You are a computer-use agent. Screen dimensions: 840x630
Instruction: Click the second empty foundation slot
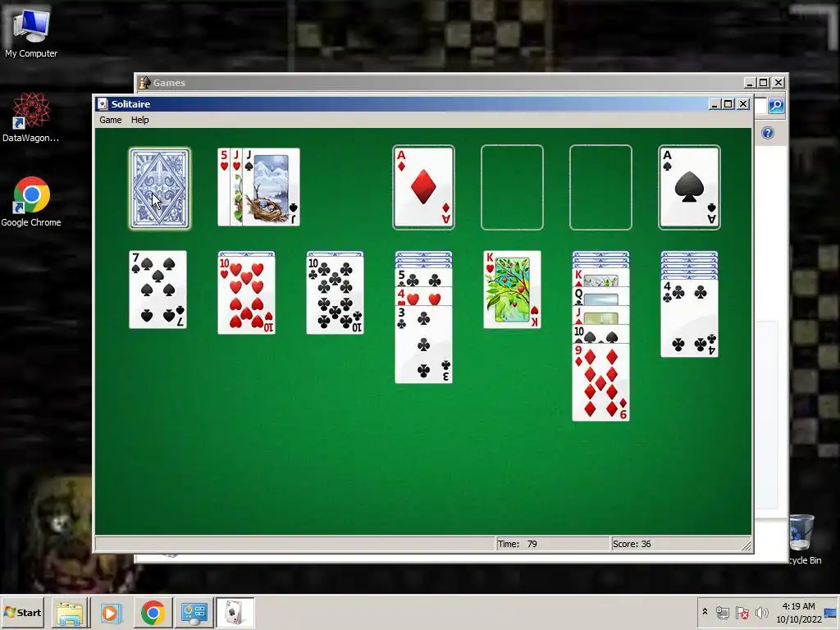point(512,187)
